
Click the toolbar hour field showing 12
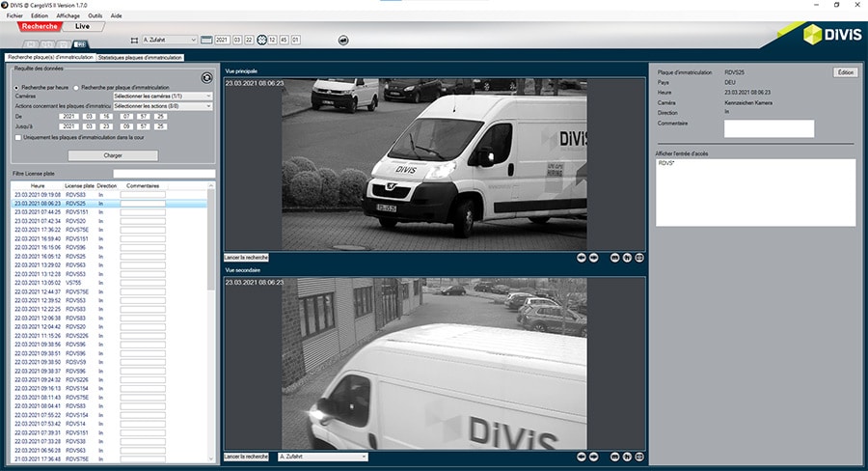point(272,40)
